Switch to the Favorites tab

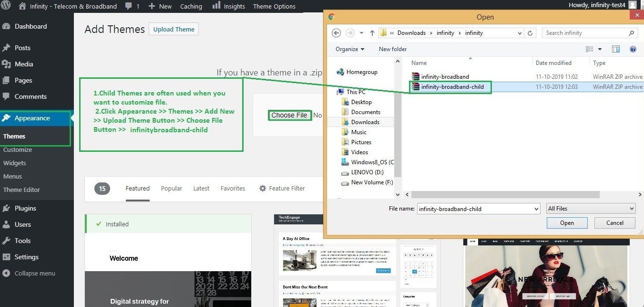tap(233, 188)
